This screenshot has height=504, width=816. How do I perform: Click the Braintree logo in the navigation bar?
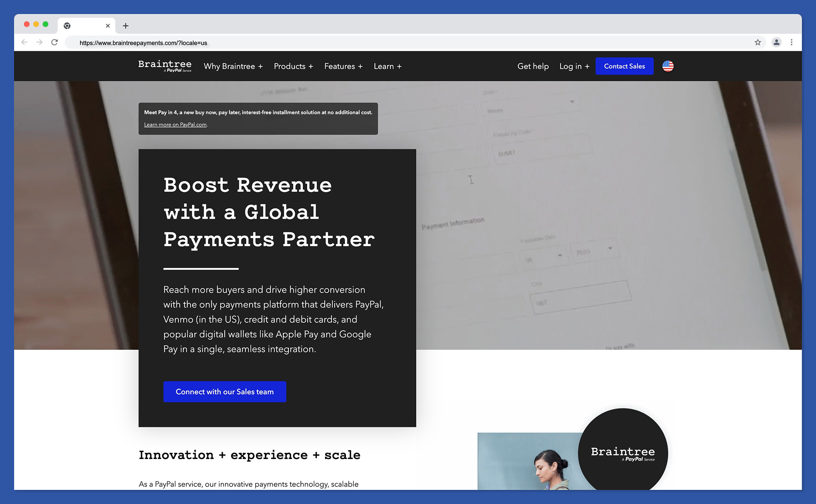pyautogui.click(x=165, y=66)
